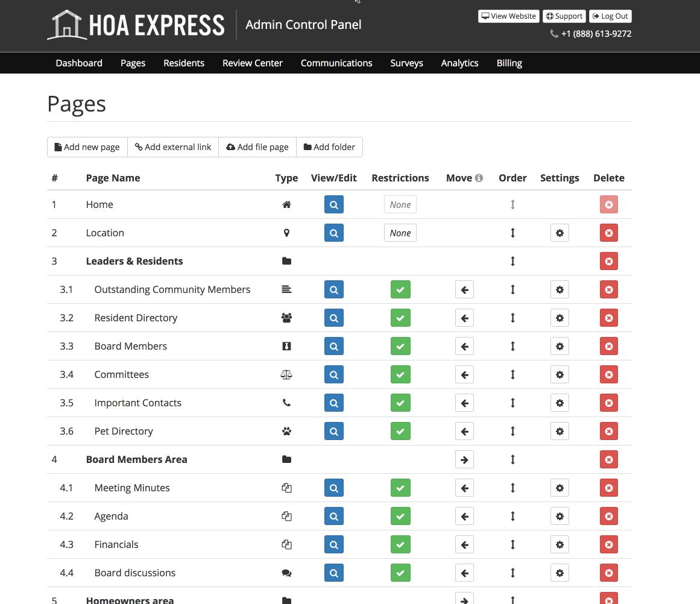The height and width of the screenshot is (604, 700).
Task: Click left arrow for Pet Directory
Action: [x=464, y=431]
